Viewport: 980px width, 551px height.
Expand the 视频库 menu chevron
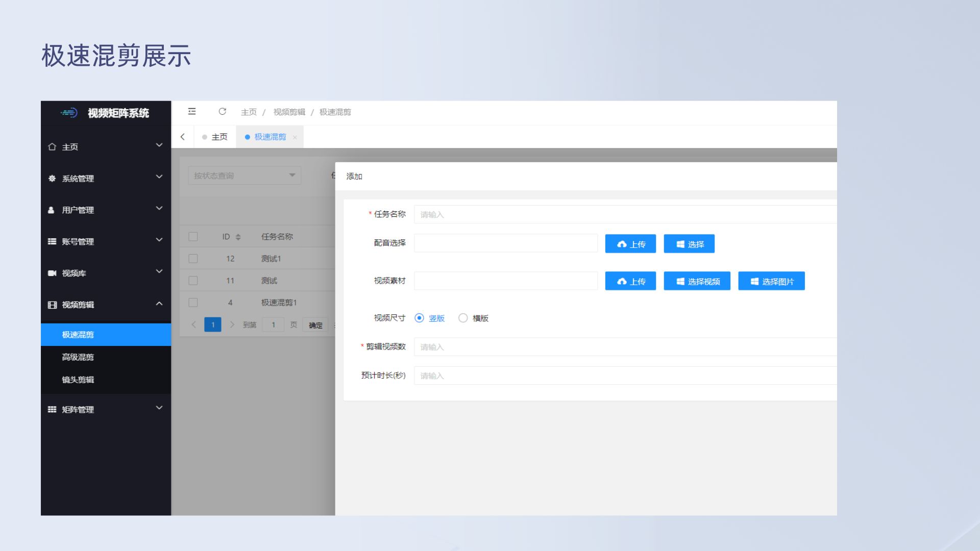click(x=159, y=271)
